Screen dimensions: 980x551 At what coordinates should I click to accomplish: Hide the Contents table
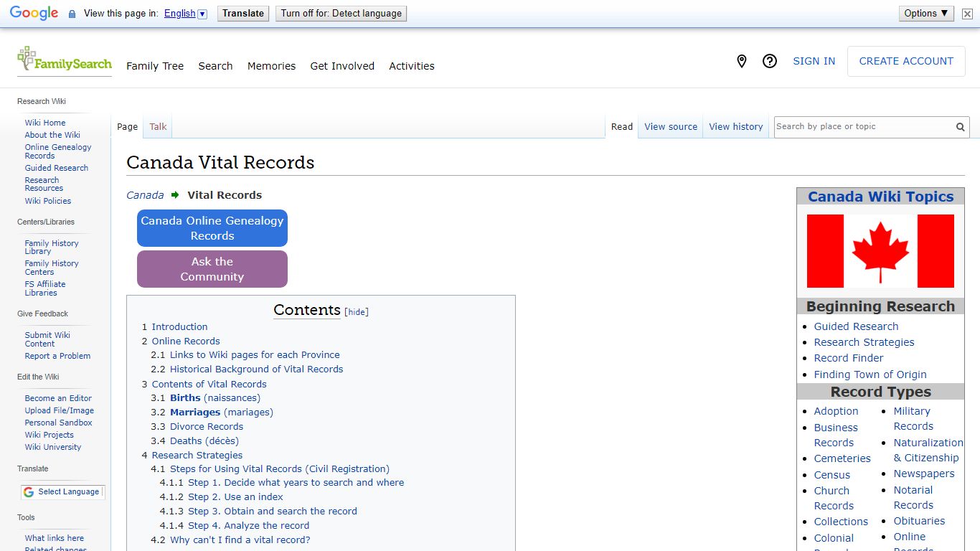click(x=357, y=312)
